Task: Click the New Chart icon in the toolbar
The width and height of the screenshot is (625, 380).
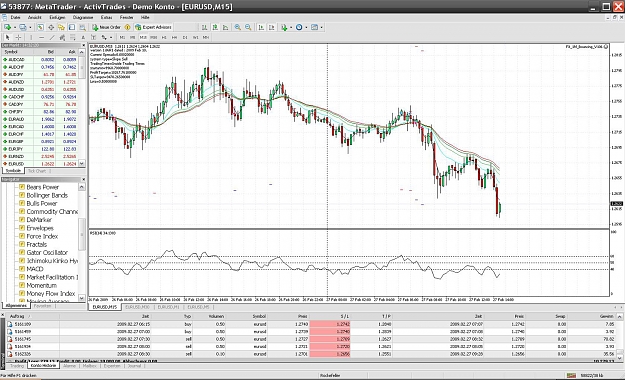Action: [7, 27]
